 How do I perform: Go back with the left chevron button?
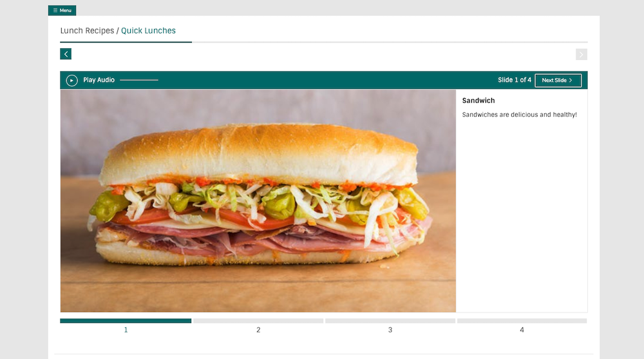point(66,54)
